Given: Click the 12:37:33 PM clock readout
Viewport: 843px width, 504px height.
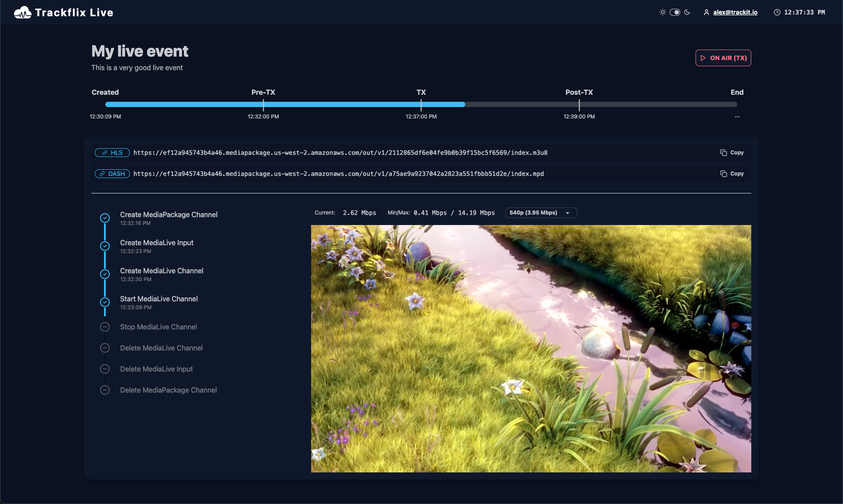Looking at the screenshot, I should coord(804,12).
